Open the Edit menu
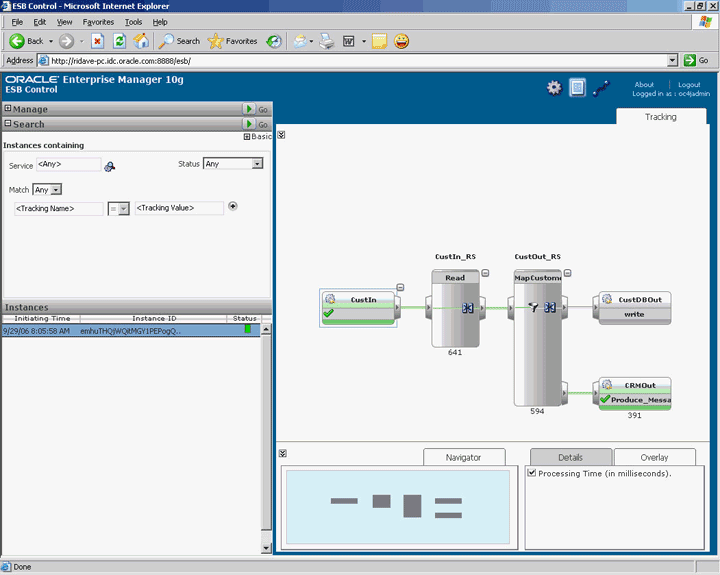The width and height of the screenshot is (720, 575). 39,22
